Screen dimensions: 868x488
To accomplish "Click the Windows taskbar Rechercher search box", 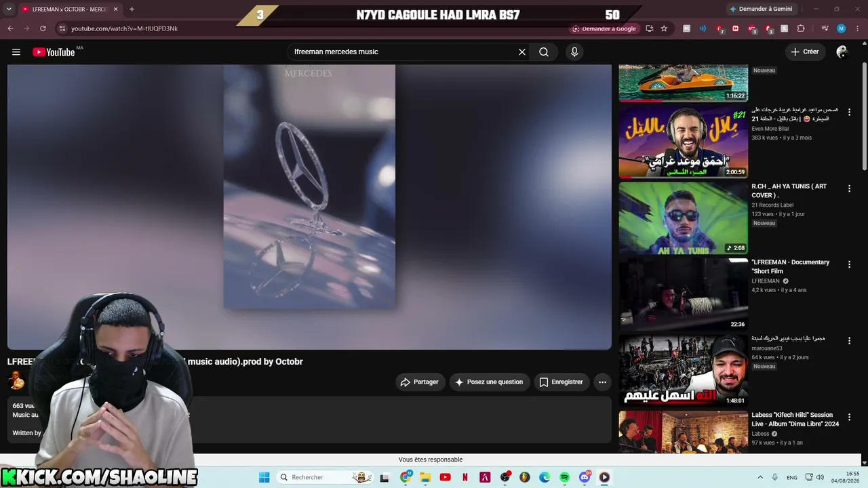I will [324, 477].
